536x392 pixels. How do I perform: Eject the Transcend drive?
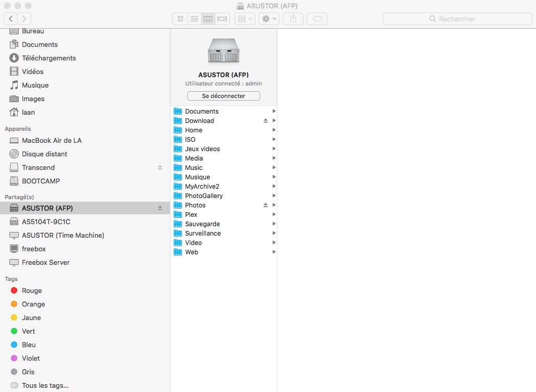160,167
